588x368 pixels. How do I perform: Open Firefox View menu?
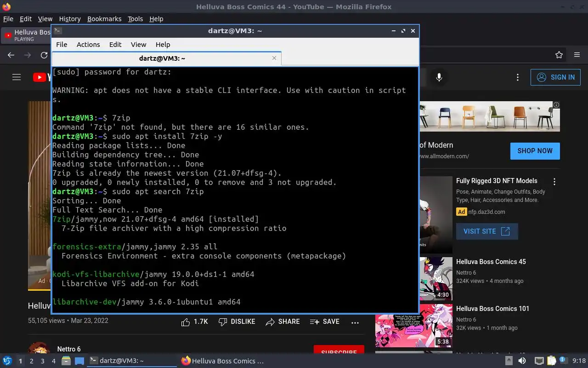pyautogui.click(x=45, y=19)
